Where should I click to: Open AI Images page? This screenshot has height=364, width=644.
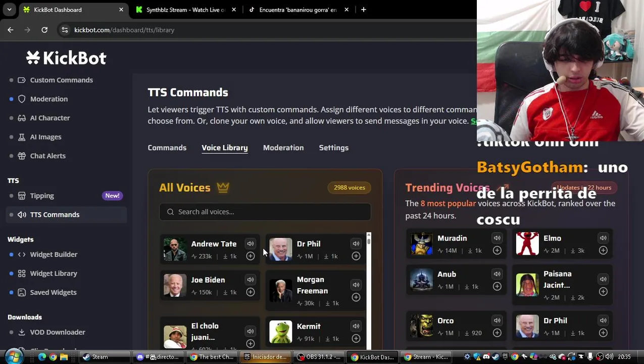[x=45, y=137]
